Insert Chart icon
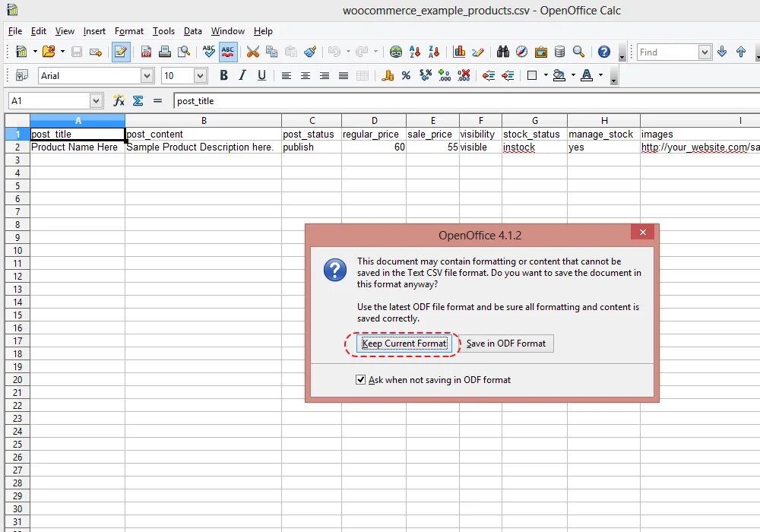760x532 pixels. coord(459,52)
